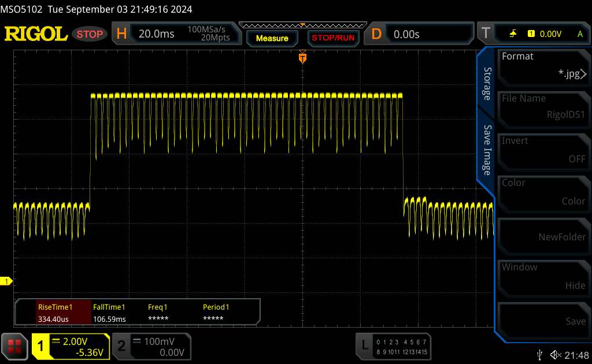Toggle channel 2 with 100mV scale
The height and width of the screenshot is (364, 592).
coord(150,346)
